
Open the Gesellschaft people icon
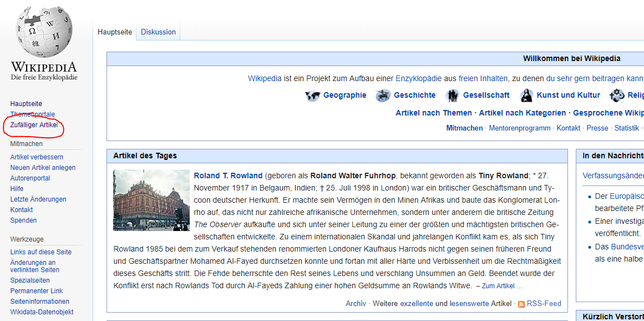click(453, 96)
